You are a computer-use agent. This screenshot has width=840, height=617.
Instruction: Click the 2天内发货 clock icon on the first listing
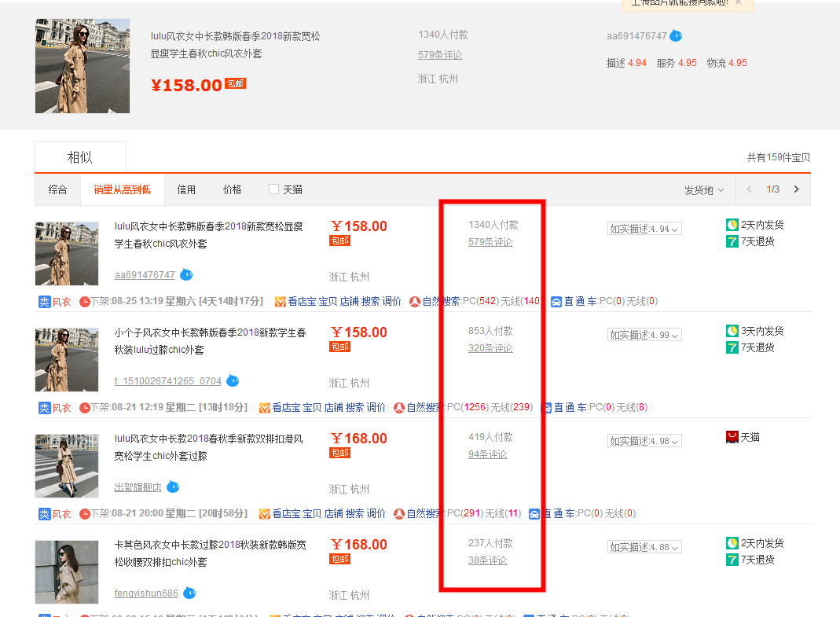coord(732,225)
